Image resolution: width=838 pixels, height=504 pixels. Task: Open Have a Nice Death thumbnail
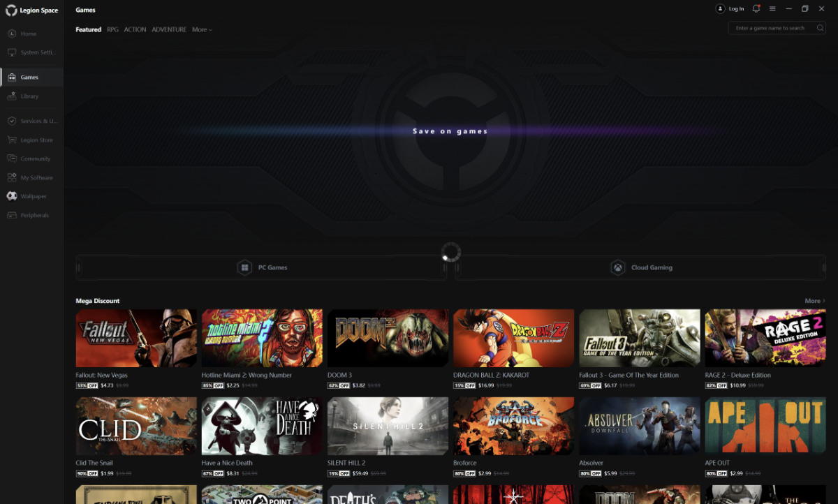[x=262, y=426]
